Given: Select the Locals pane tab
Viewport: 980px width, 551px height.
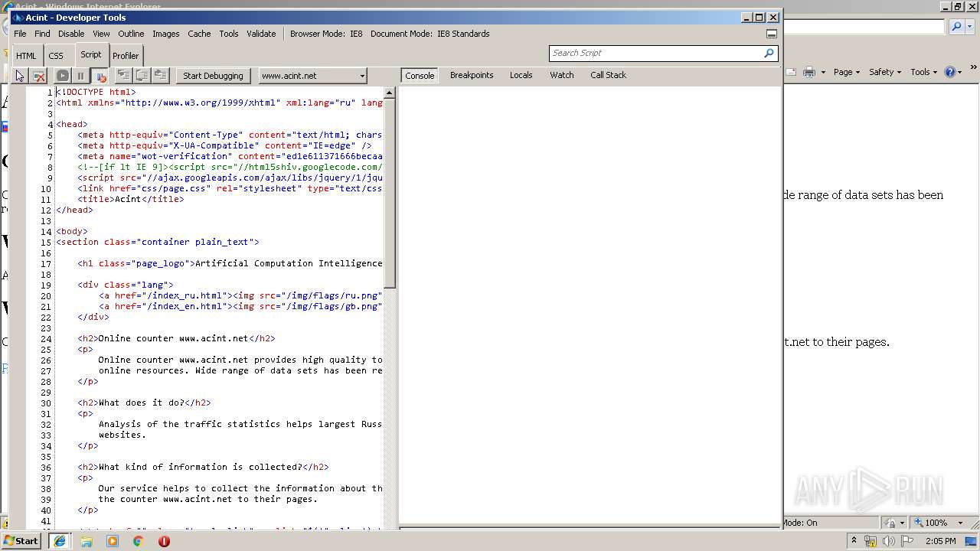Looking at the screenshot, I should click(x=521, y=75).
